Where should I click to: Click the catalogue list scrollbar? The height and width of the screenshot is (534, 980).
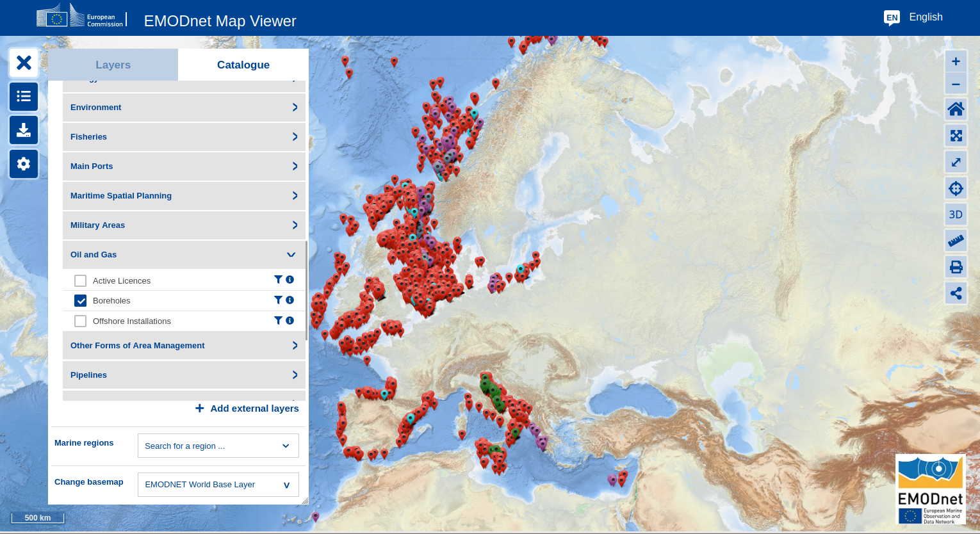pos(307,290)
